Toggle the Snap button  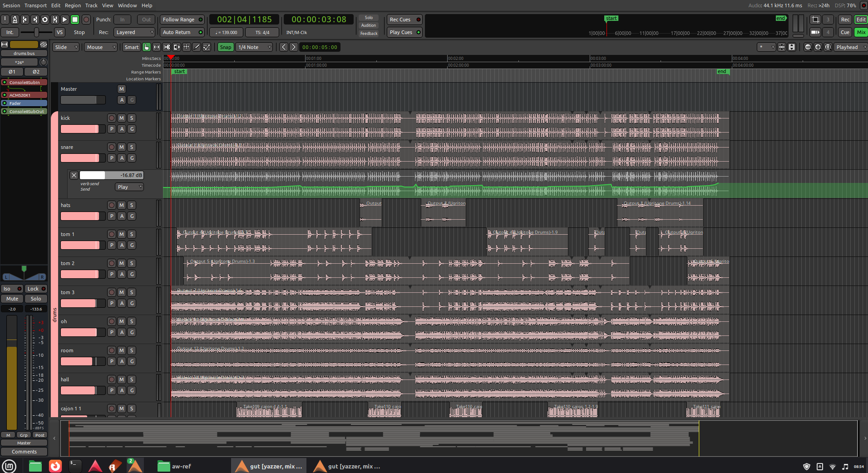[x=225, y=47]
